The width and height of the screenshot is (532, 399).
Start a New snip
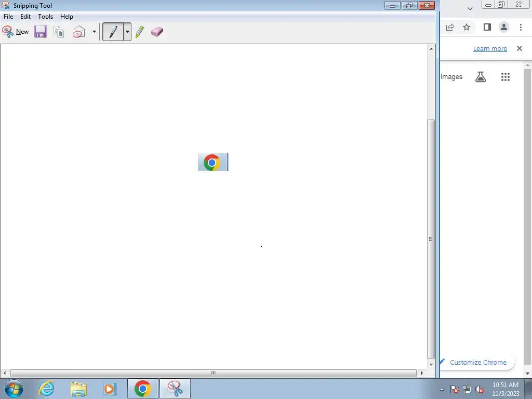click(x=15, y=32)
